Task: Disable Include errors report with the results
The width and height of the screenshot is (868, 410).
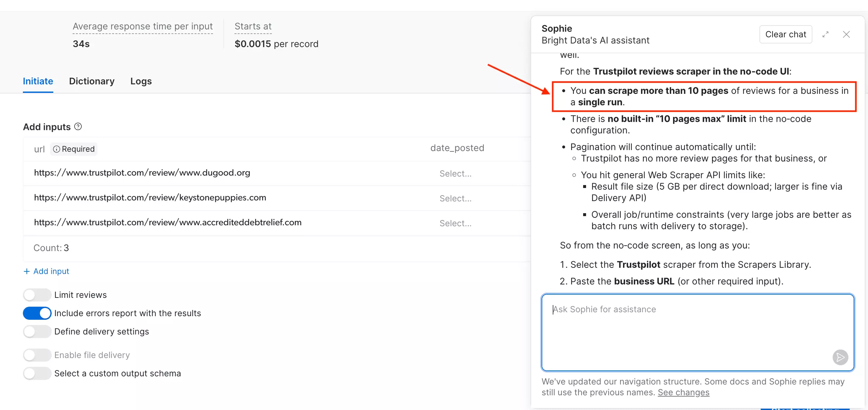Action: pyautogui.click(x=37, y=313)
